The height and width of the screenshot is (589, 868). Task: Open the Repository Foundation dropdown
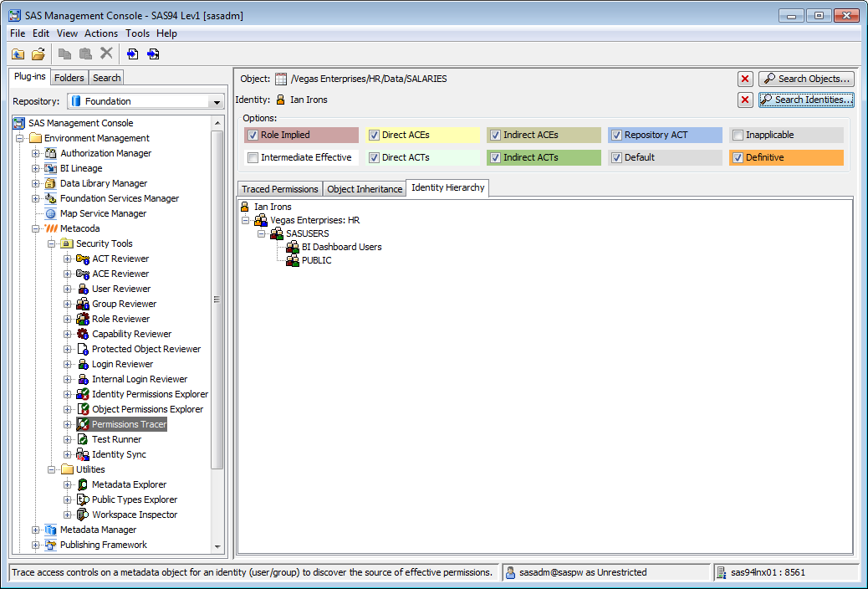click(x=146, y=101)
